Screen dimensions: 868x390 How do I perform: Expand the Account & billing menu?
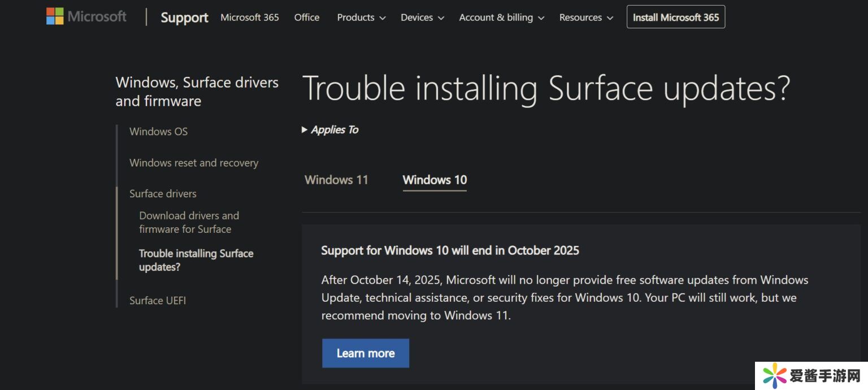pyautogui.click(x=501, y=18)
